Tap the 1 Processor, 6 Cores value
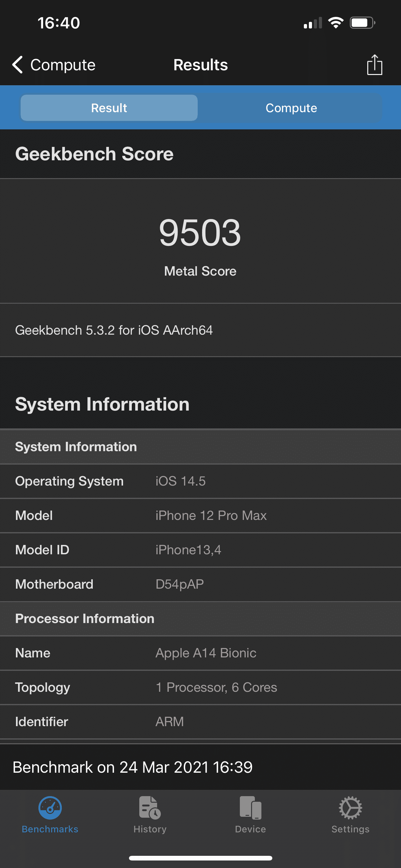Screen dimensions: 401x868 pos(216,687)
